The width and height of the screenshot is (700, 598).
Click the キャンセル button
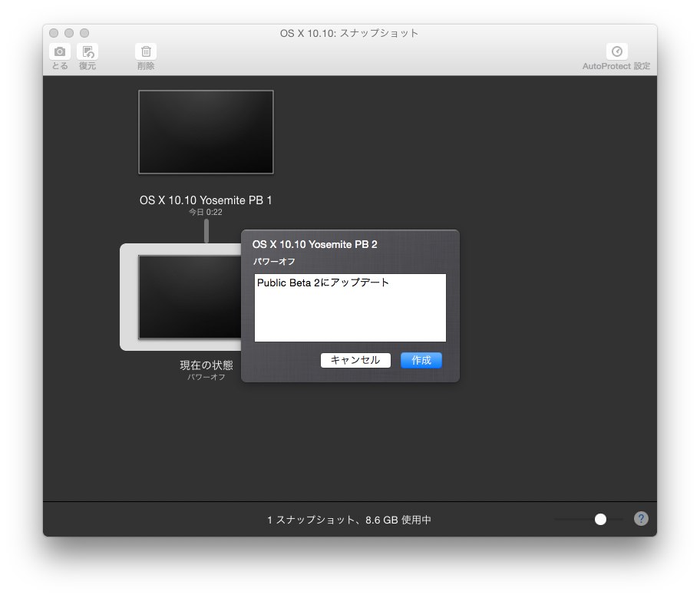(x=355, y=360)
